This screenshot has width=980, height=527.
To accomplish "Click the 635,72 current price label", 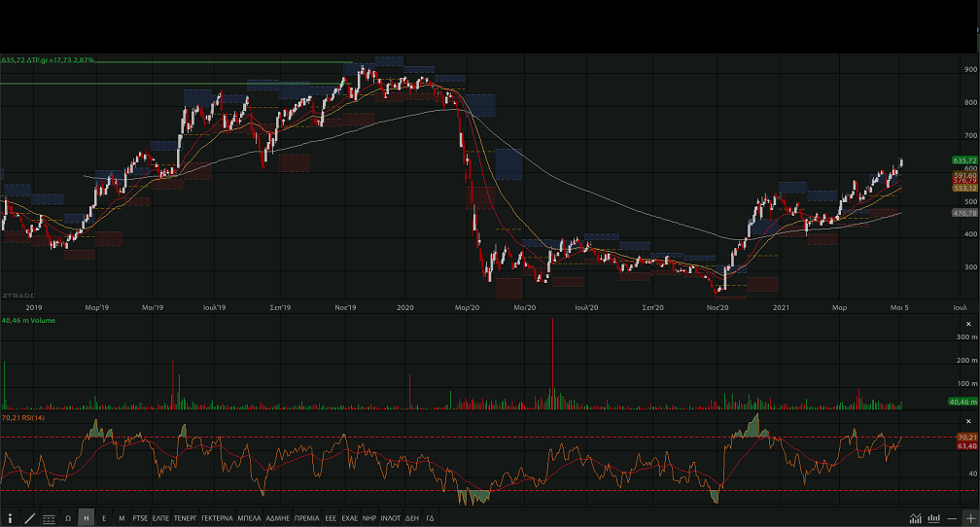I will (x=965, y=159).
